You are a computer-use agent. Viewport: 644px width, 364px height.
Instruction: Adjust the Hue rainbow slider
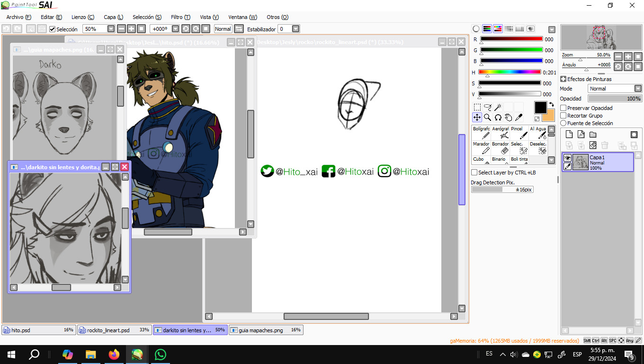pyautogui.click(x=510, y=72)
